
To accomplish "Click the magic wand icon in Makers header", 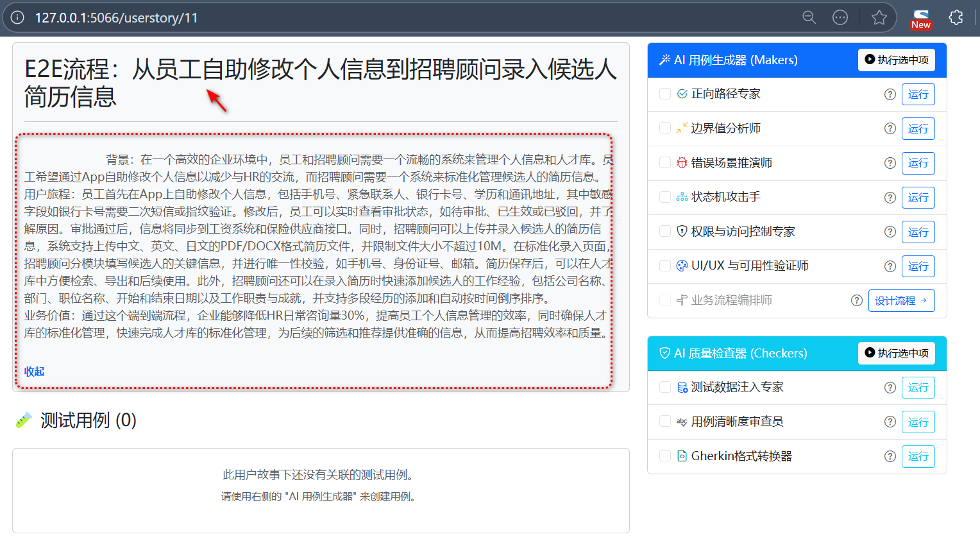I will 665,60.
